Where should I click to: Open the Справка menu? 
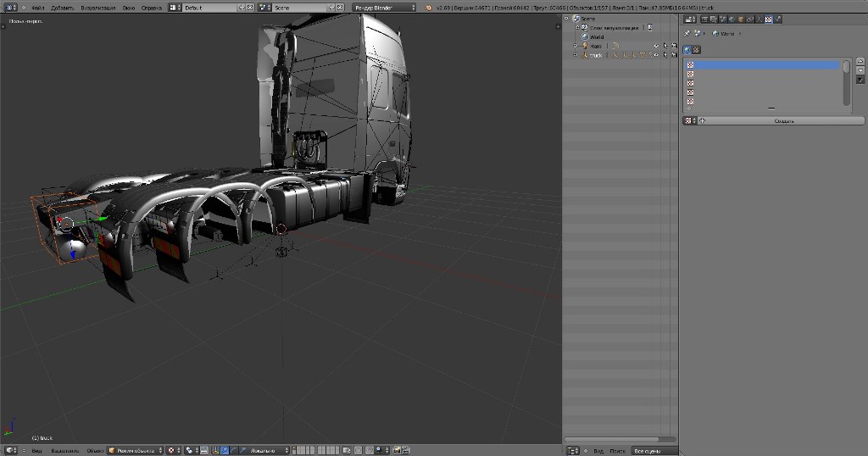tap(152, 7)
